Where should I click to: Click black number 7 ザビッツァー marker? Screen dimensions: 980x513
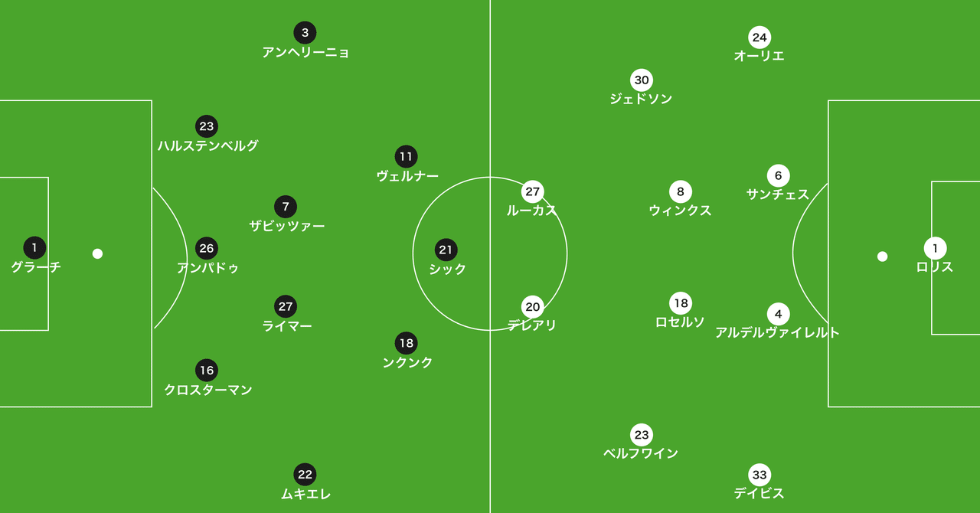click(x=286, y=207)
